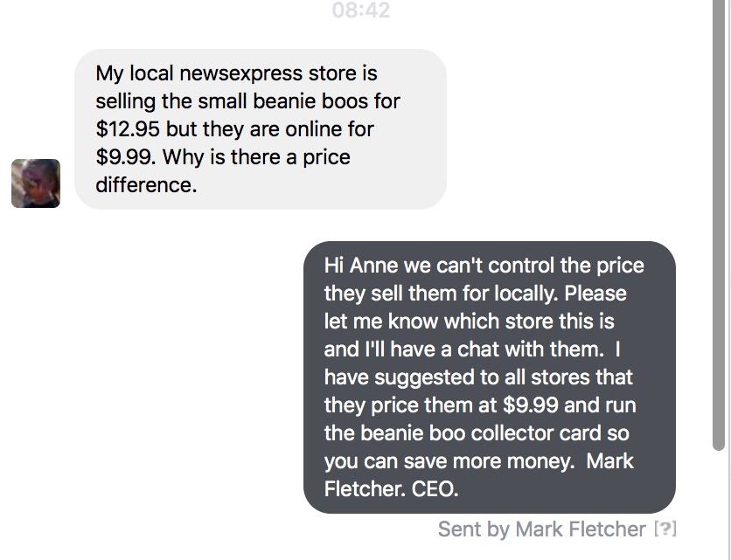Click the 08:42 timestamp
This screenshot has width=731, height=560.
click(x=361, y=11)
